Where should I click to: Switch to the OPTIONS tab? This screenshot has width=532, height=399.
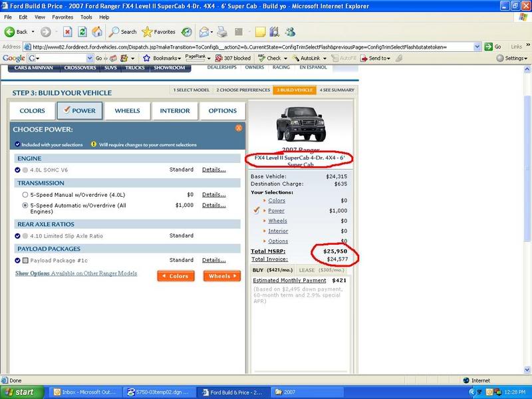223,110
